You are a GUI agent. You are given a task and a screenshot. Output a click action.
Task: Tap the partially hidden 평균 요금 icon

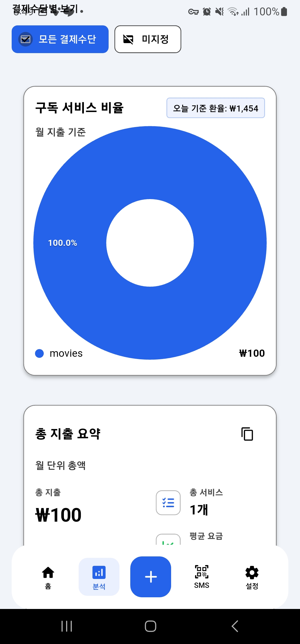pyautogui.click(x=168, y=539)
